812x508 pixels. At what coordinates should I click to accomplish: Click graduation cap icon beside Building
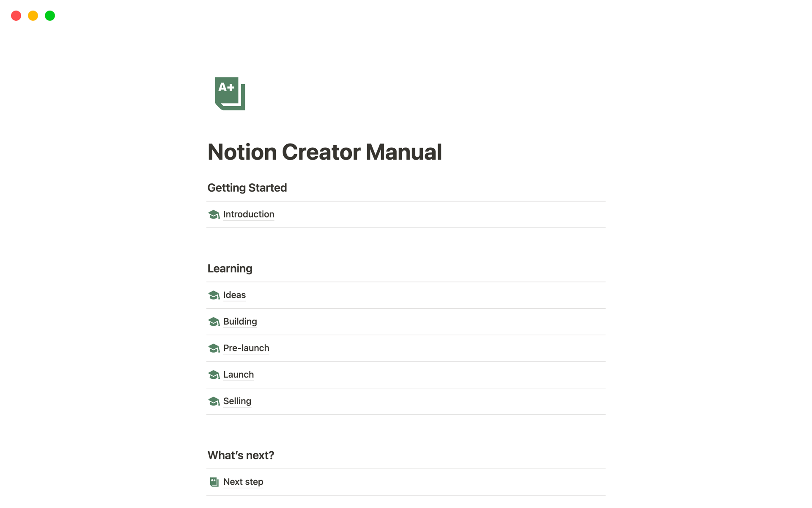point(214,322)
